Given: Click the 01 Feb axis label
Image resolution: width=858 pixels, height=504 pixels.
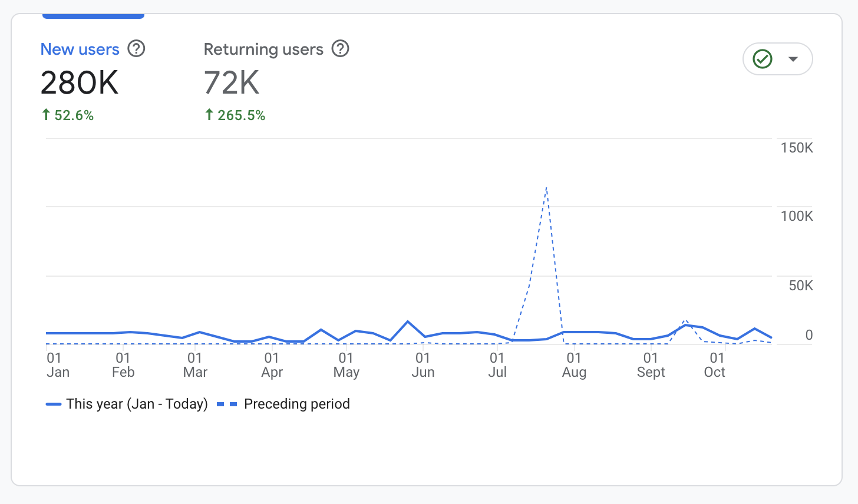Looking at the screenshot, I should click(x=123, y=365).
